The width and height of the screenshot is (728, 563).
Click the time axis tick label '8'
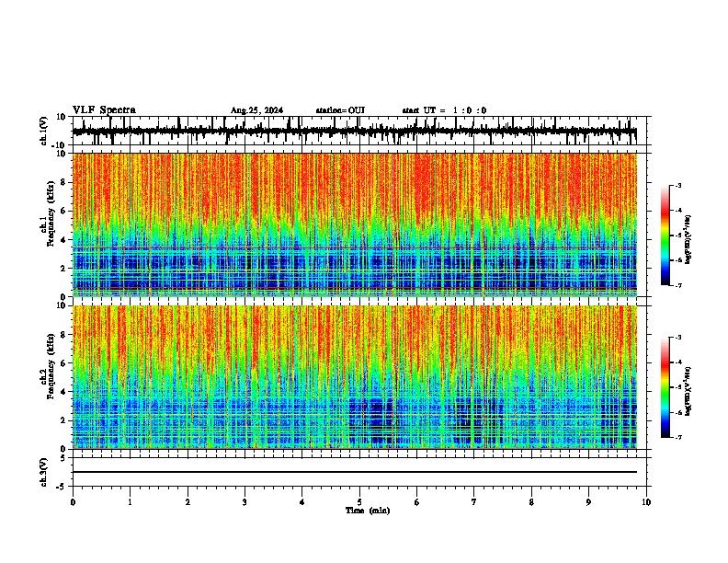[531, 502]
